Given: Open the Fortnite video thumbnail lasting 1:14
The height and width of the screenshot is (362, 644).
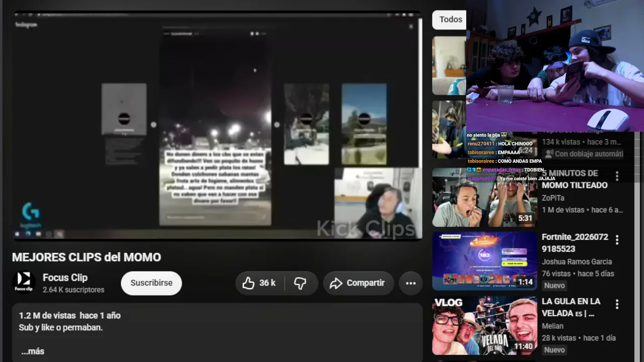Looking at the screenshot, I should click(485, 261).
